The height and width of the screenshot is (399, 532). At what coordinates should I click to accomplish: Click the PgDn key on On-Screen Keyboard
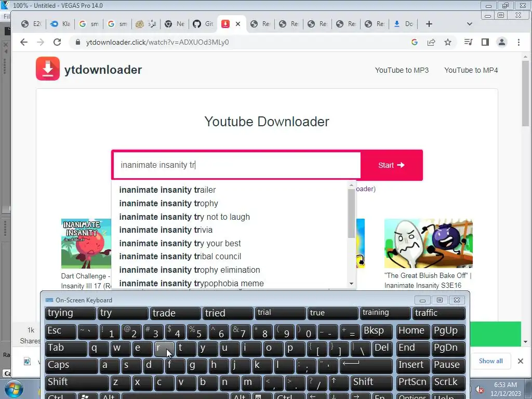click(x=448, y=349)
